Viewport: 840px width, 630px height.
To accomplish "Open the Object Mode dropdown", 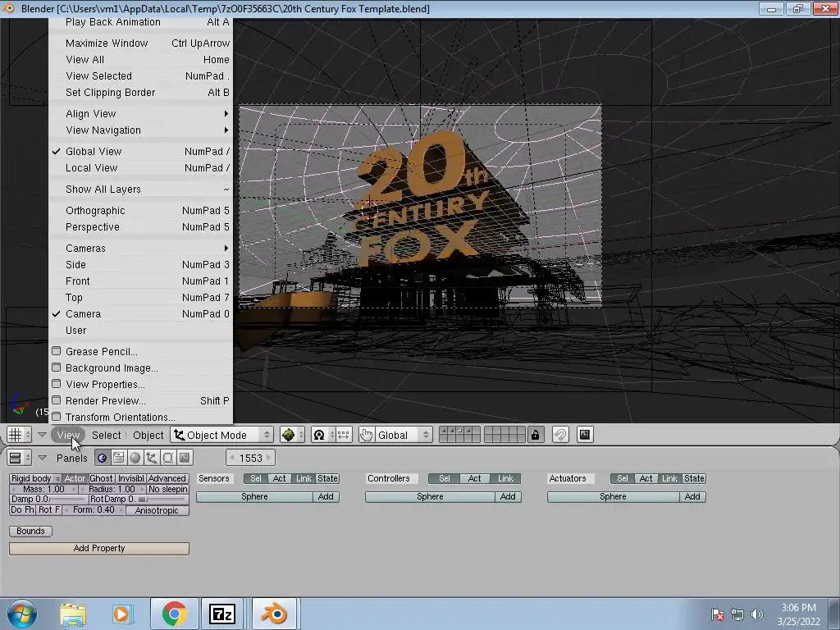I will pos(221,435).
